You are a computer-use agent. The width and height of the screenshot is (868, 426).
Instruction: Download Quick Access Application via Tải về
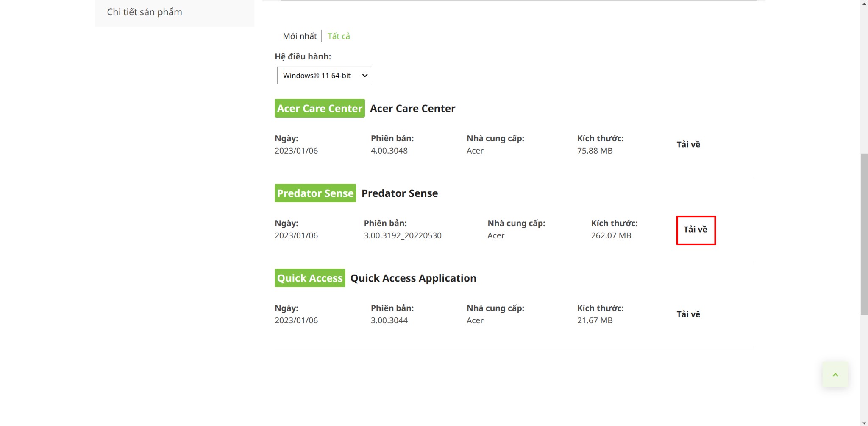click(x=688, y=314)
